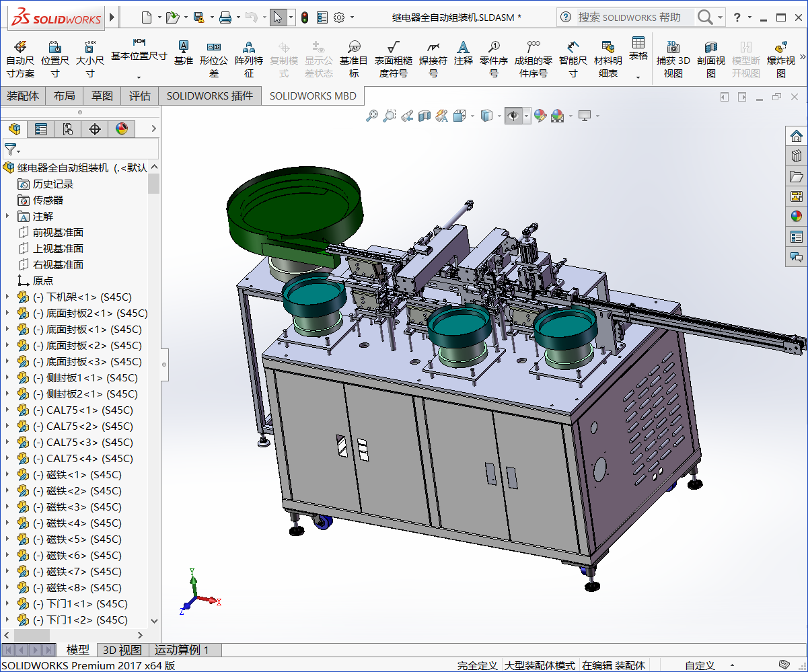Screen dimensions: 808x672
Task: Expand the 下机架<1> component node
Action: [x=7, y=297]
